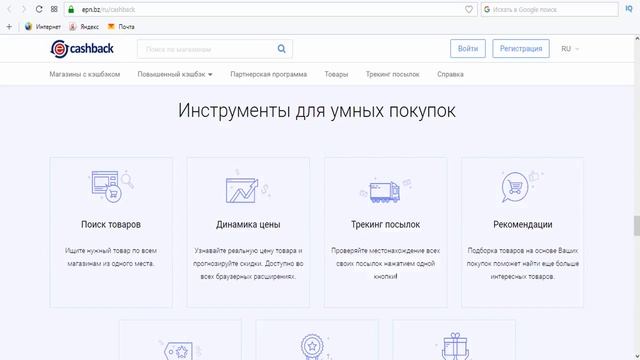This screenshot has width=640, height=360.
Task: Open Трекинг посылок in navigation menu
Action: click(x=393, y=74)
